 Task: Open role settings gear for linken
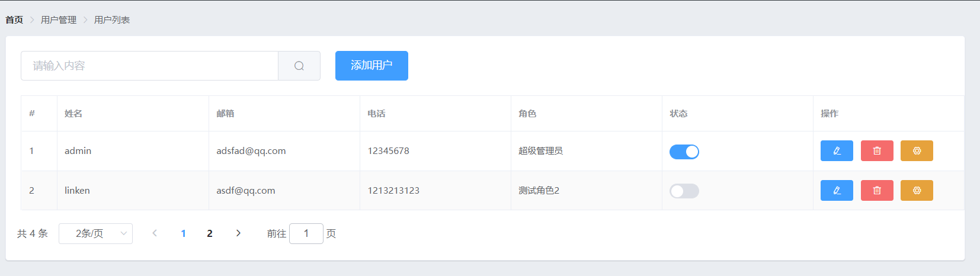917,191
